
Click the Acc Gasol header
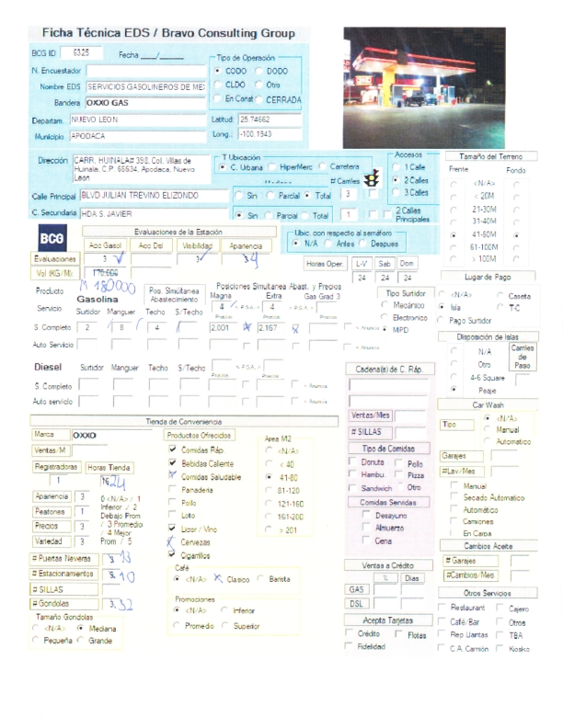click(x=106, y=245)
